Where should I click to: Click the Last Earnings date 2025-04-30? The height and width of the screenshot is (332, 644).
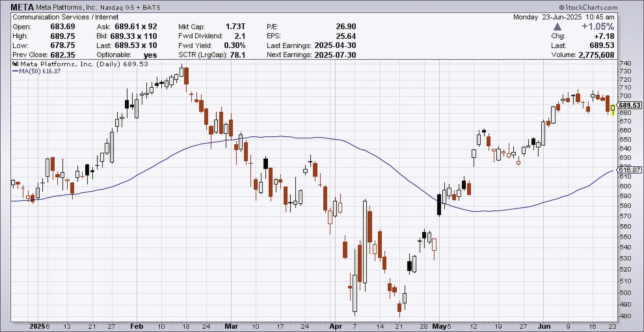335,45
